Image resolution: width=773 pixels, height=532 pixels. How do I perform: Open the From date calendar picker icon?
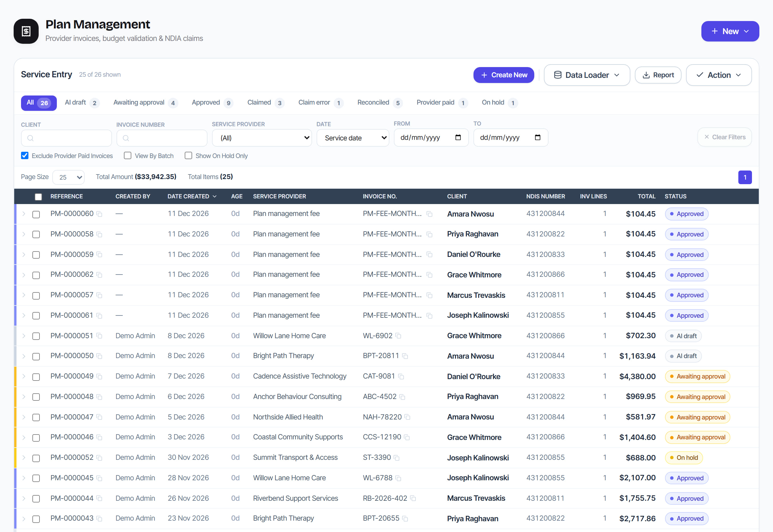point(458,137)
